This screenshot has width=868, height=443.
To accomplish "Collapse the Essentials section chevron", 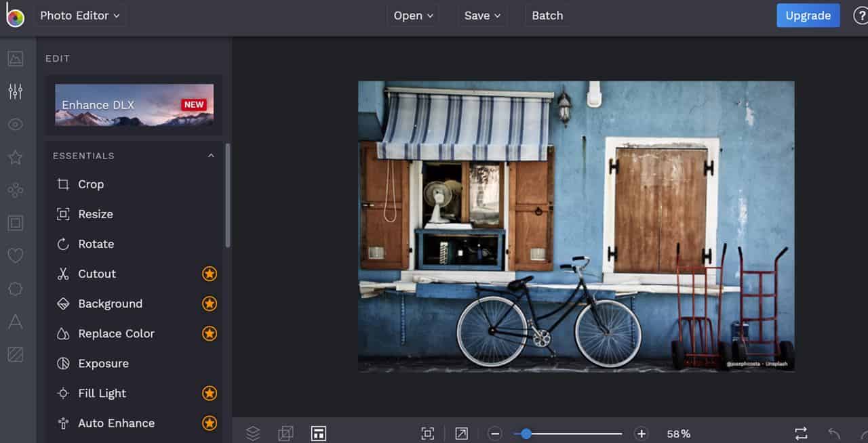I will (211, 156).
